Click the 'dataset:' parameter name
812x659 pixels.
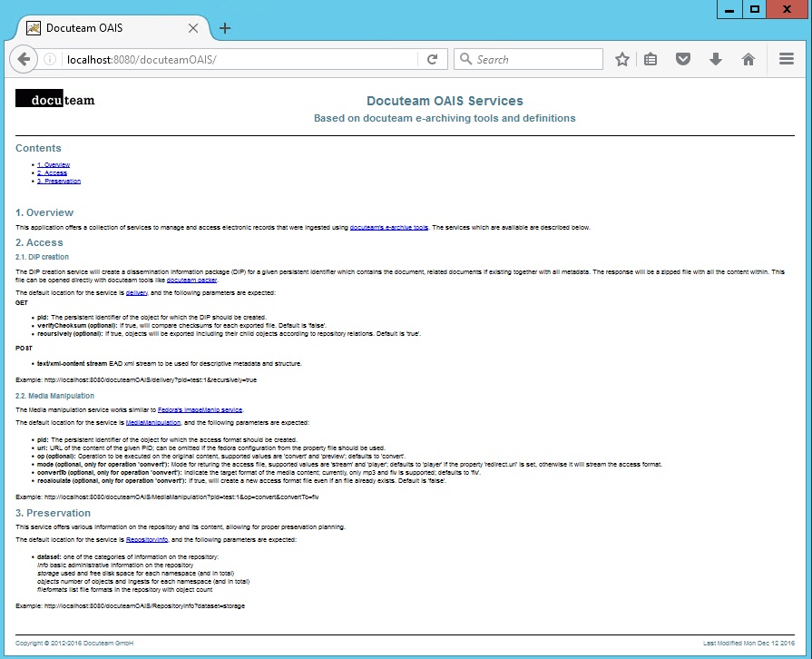[x=49, y=557]
